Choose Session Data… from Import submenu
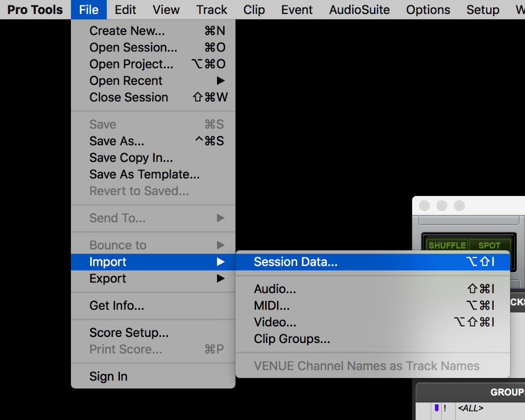The image size is (525, 420). click(x=295, y=262)
